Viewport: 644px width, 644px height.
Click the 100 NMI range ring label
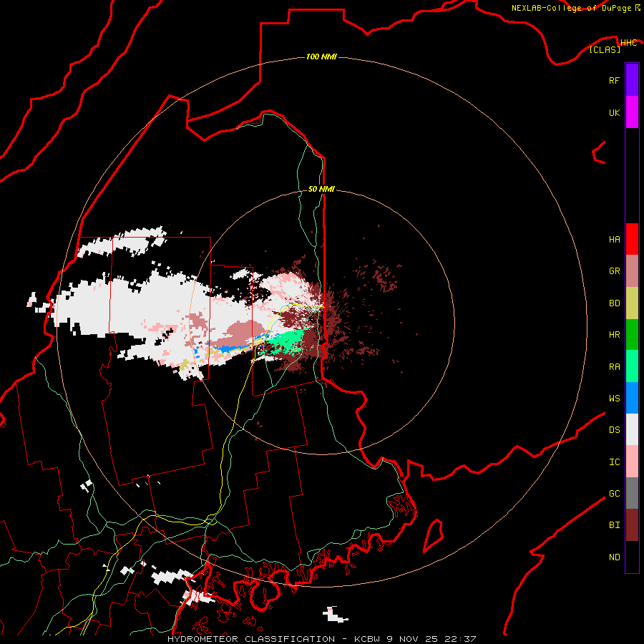click(x=321, y=57)
